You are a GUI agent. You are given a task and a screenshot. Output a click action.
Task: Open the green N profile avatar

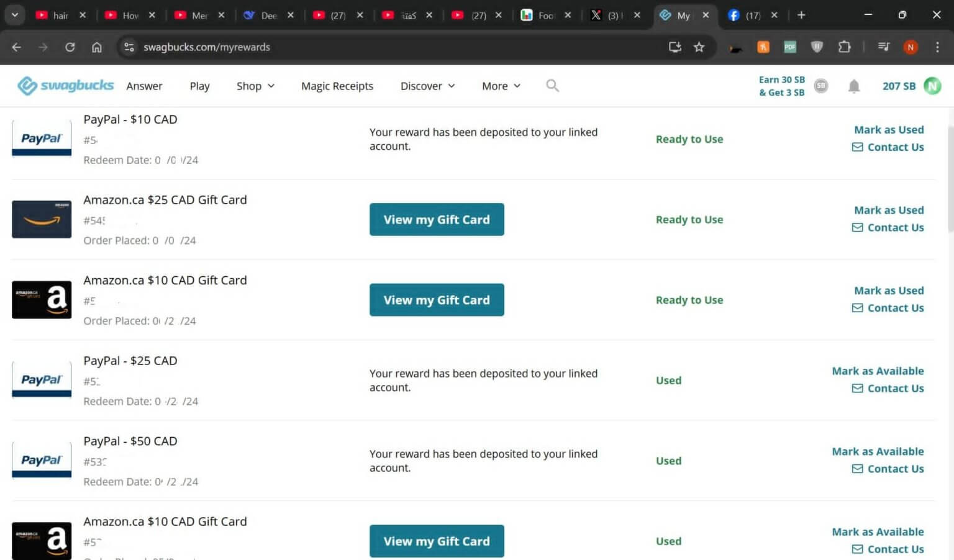point(932,86)
